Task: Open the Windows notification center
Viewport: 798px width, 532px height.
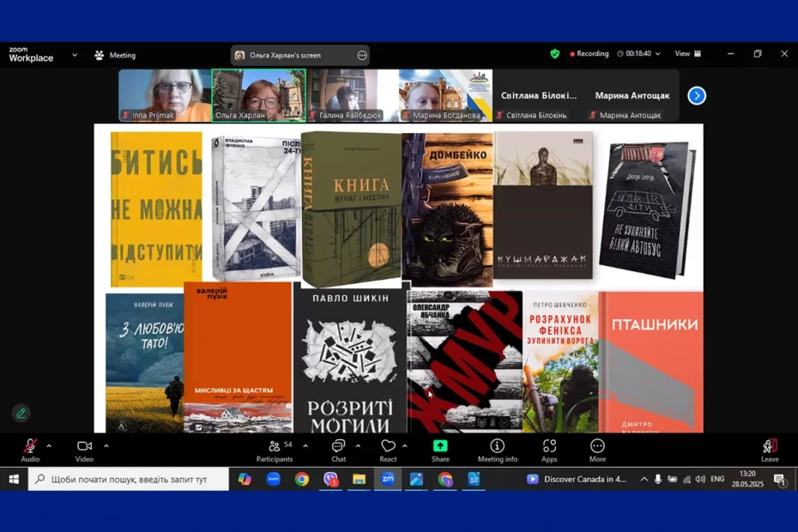Action: [779, 479]
